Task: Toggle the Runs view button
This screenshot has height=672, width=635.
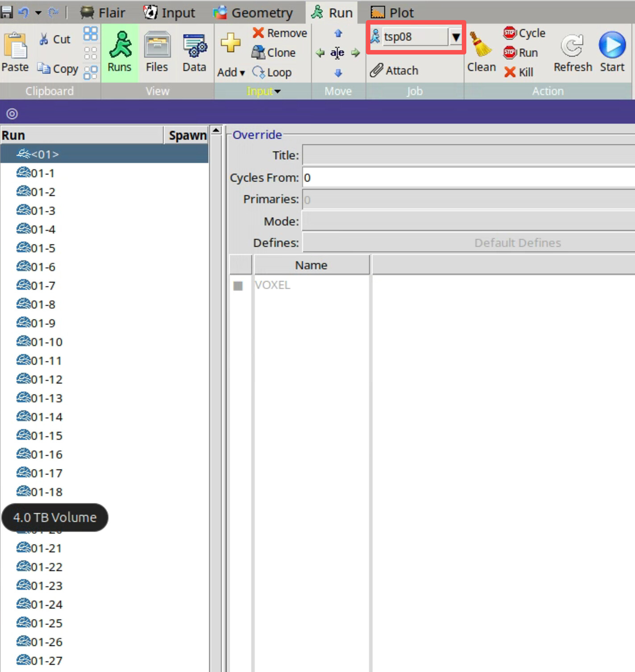Action: point(120,52)
